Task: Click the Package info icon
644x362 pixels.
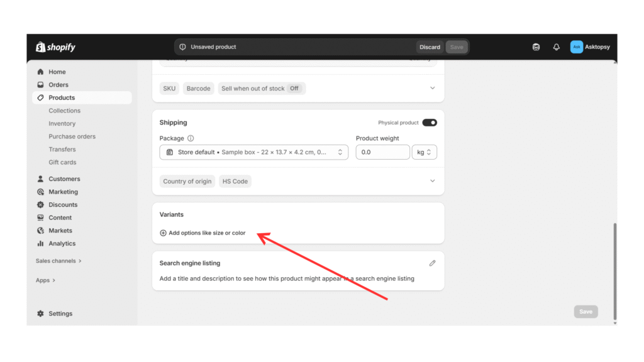Action: tap(191, 138)
